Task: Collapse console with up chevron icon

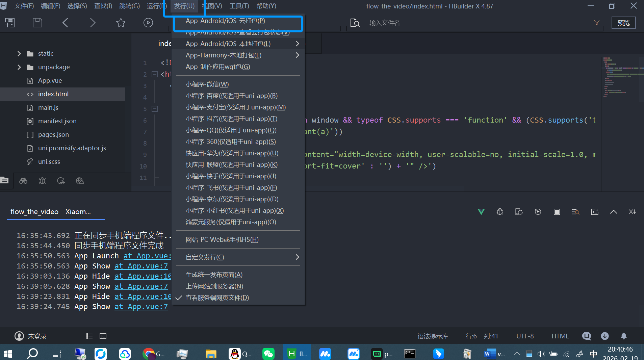Action: pyautogui.click(x=614, y=212)
